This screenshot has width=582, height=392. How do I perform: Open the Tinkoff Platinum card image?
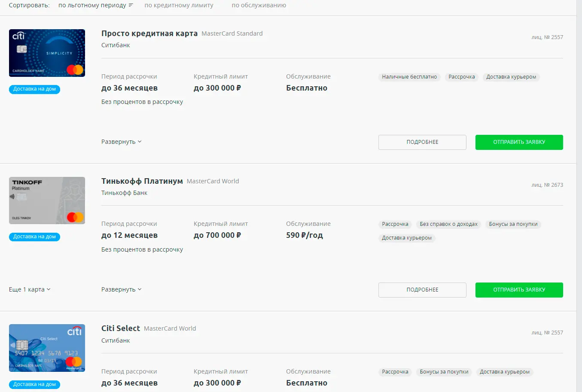click(x=47, y=201)
